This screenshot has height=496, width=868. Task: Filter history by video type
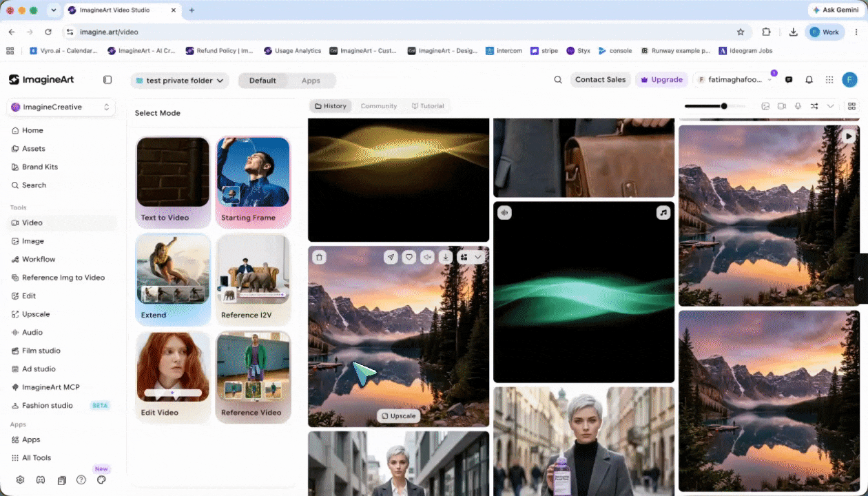point(782,106)
